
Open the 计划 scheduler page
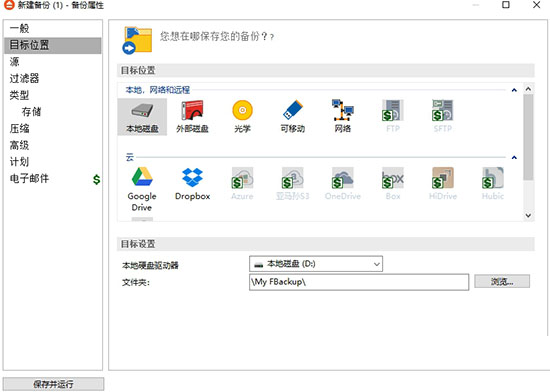pyautogui.click(x=53, y=162)
